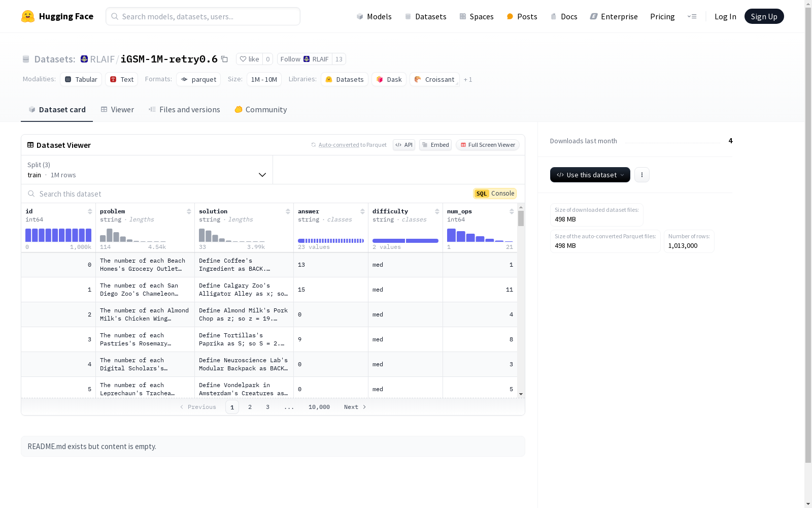812x508 pixels.
Task: Click the Log In link
Action: [725, 16]
